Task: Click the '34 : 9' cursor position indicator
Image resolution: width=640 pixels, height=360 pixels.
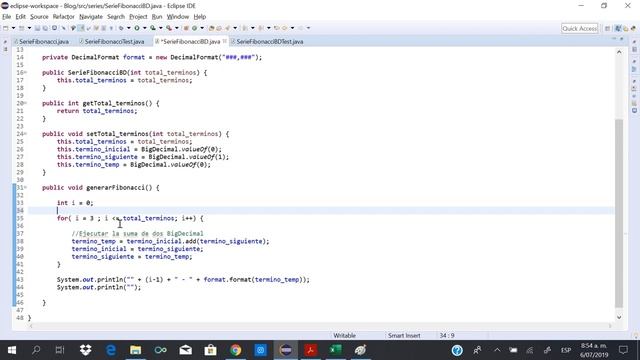Action: [447, 336]
